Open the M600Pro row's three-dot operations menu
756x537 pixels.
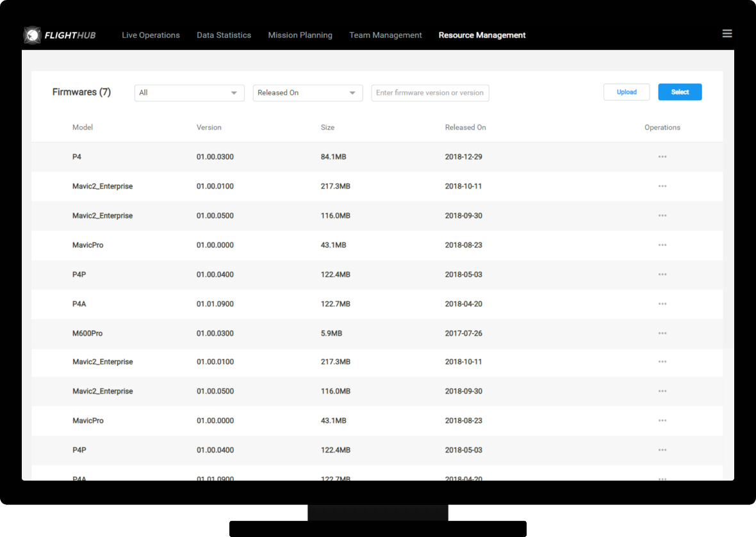[x=662, y=334]
